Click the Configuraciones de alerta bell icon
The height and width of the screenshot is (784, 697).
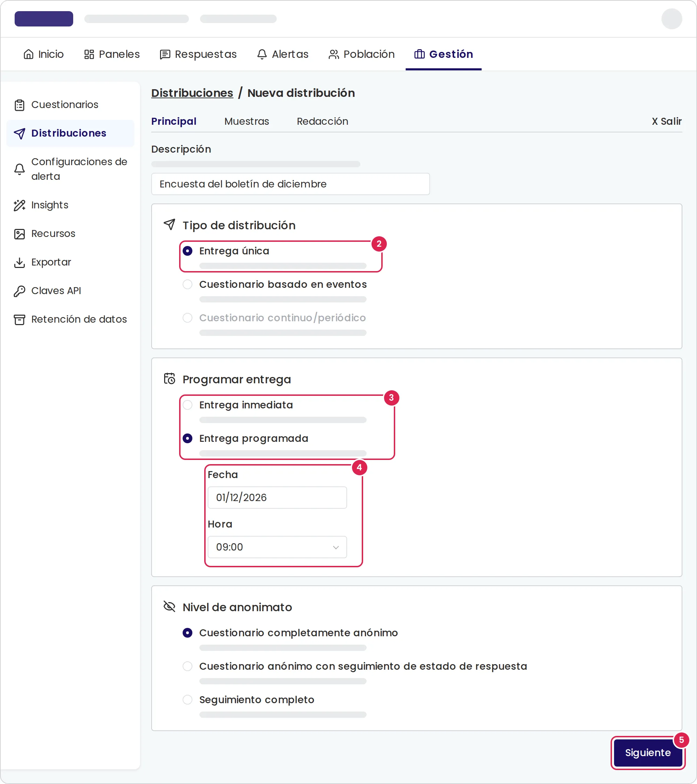(20, 169)
